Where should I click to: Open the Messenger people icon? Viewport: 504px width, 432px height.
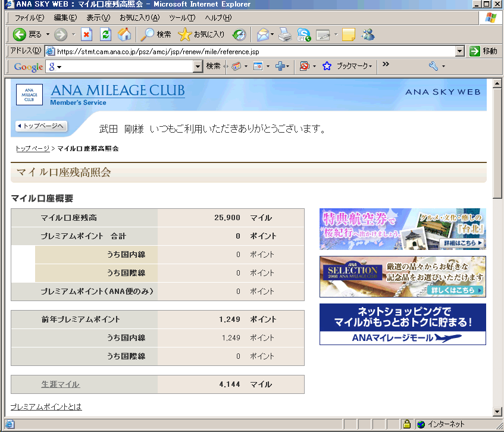[368, 35]
